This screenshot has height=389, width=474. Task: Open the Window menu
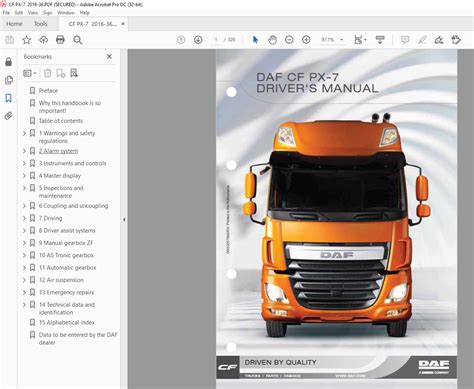pos(66,13)
